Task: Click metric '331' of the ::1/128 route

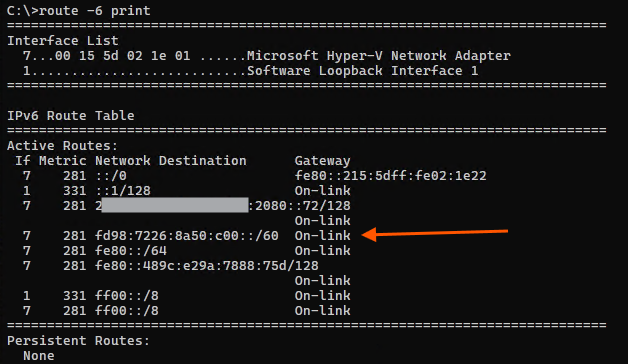Action: (74, 191)
